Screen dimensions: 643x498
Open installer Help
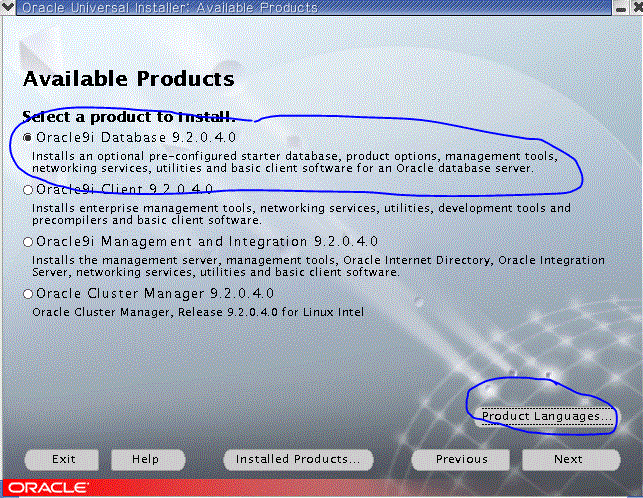148,459
